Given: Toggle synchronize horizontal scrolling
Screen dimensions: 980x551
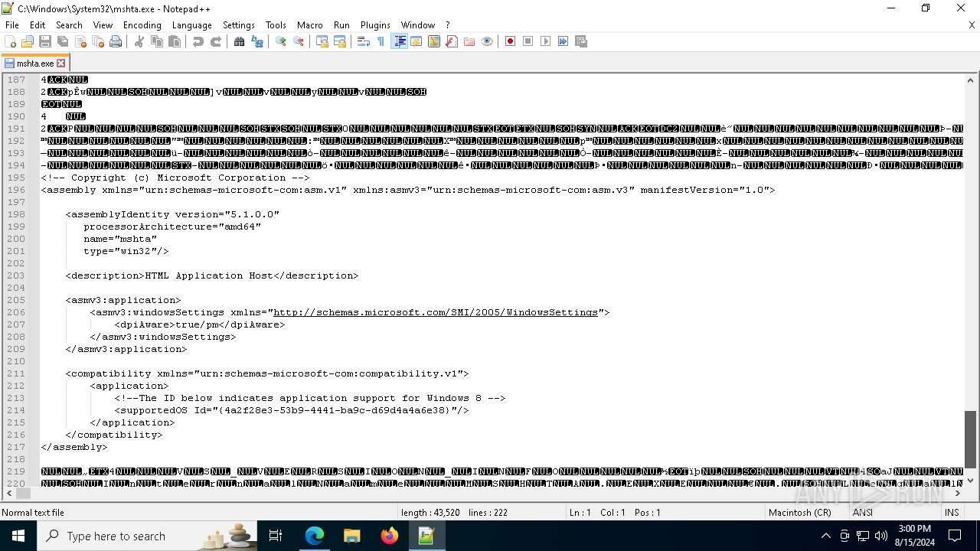Looking at the screenshot, I should [340, 41].
